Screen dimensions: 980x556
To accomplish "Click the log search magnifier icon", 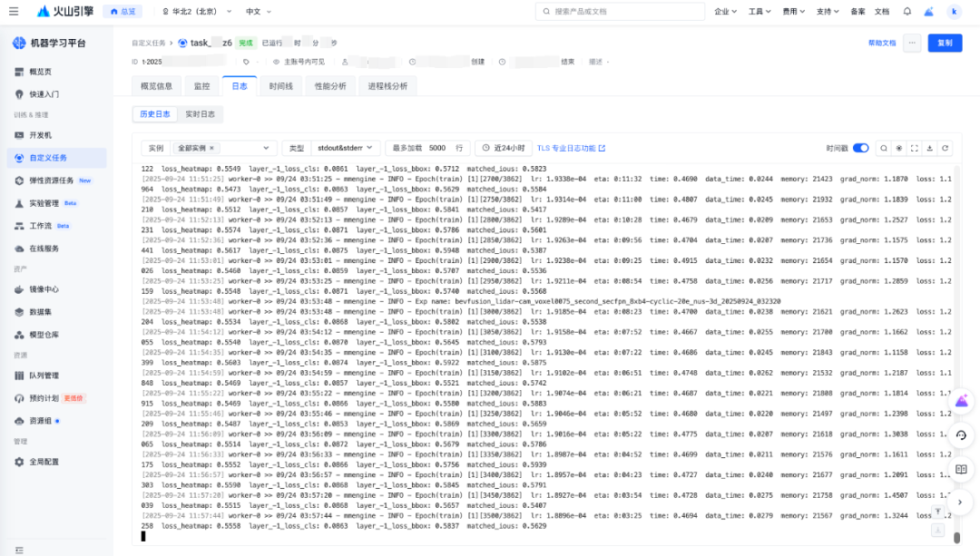I will (883, 148).
